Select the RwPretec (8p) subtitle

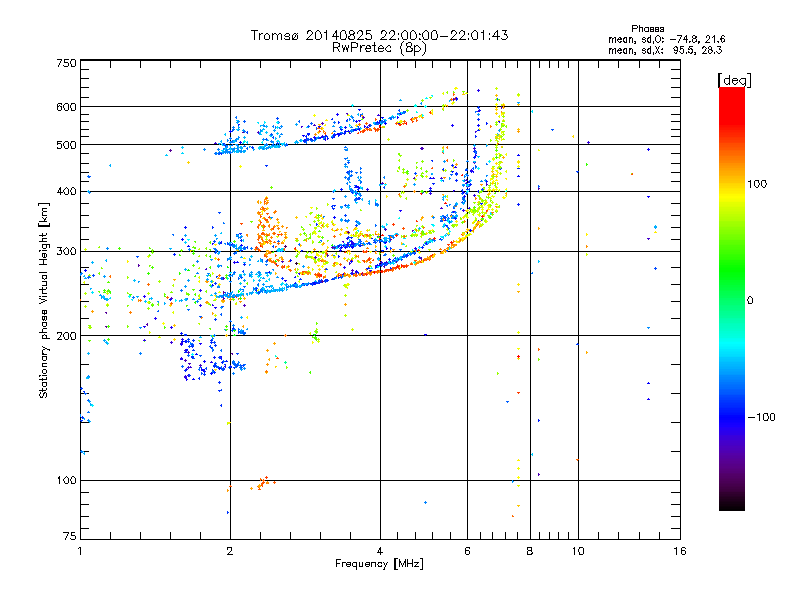[379, 47]
